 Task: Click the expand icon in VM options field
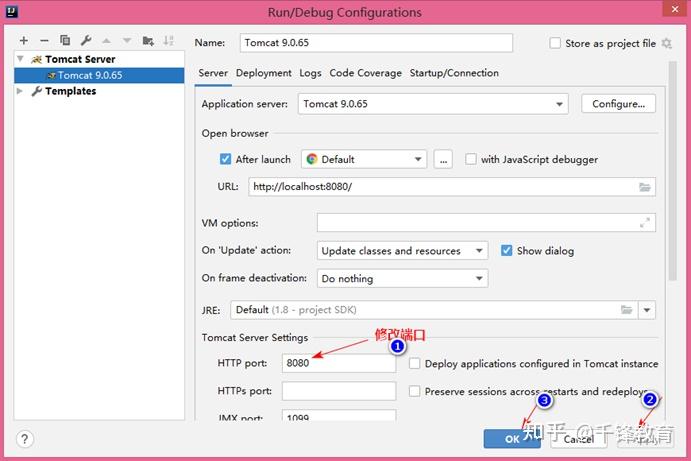coord(645,223)
